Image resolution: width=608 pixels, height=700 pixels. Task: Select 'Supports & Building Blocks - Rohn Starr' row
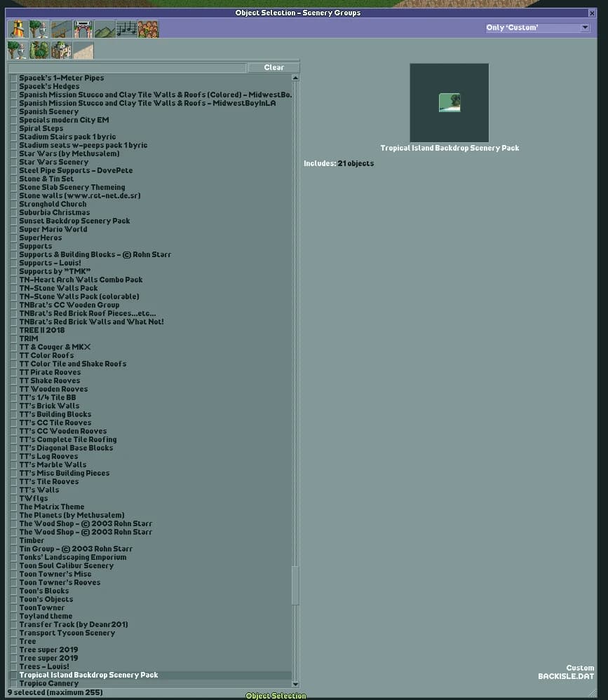pos(151,254)
